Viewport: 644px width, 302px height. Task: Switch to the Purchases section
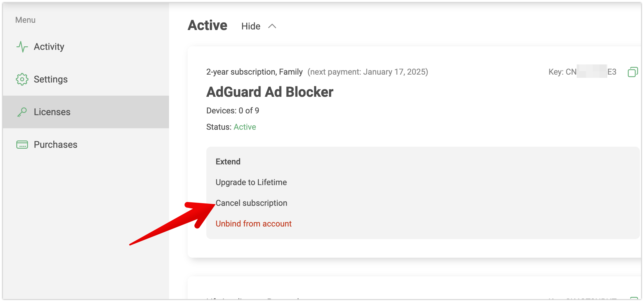pos(55,144)
